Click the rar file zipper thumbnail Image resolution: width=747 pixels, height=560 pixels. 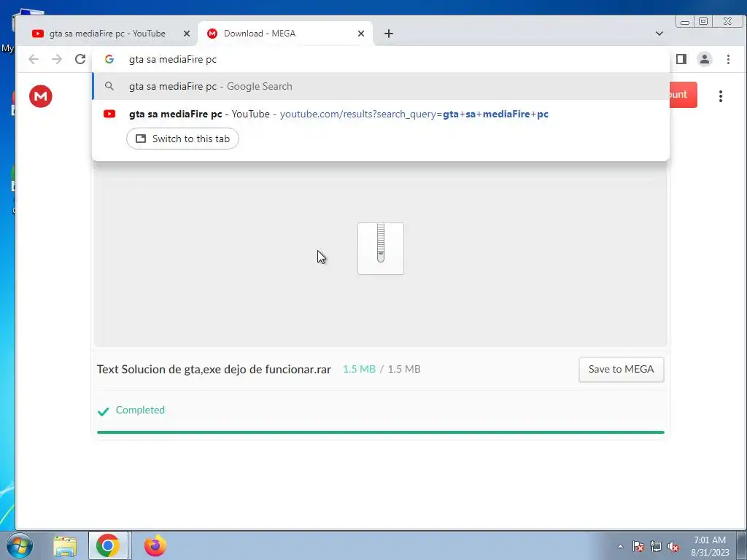tap(381, 249)
